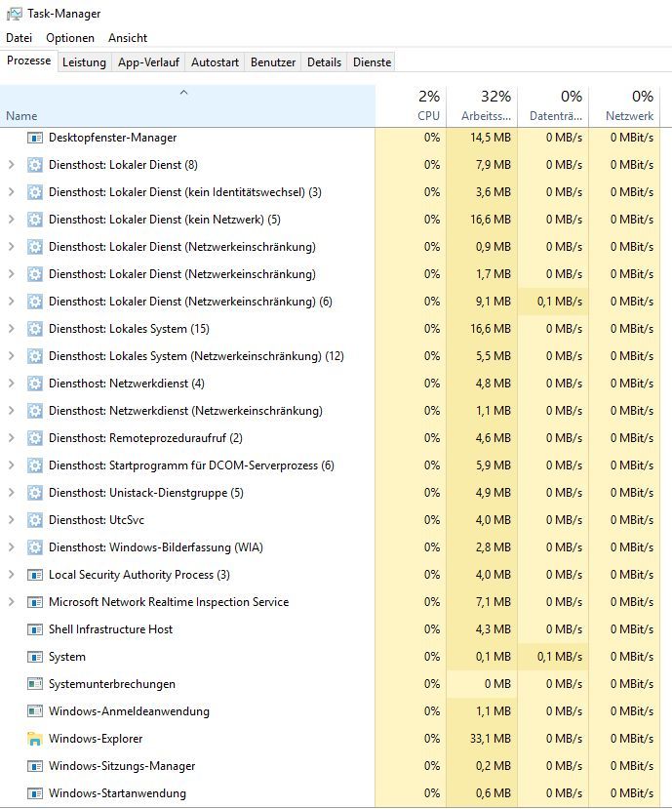Select the Prozesse tab
Screen dimensions: 672x809
(29, 61)
